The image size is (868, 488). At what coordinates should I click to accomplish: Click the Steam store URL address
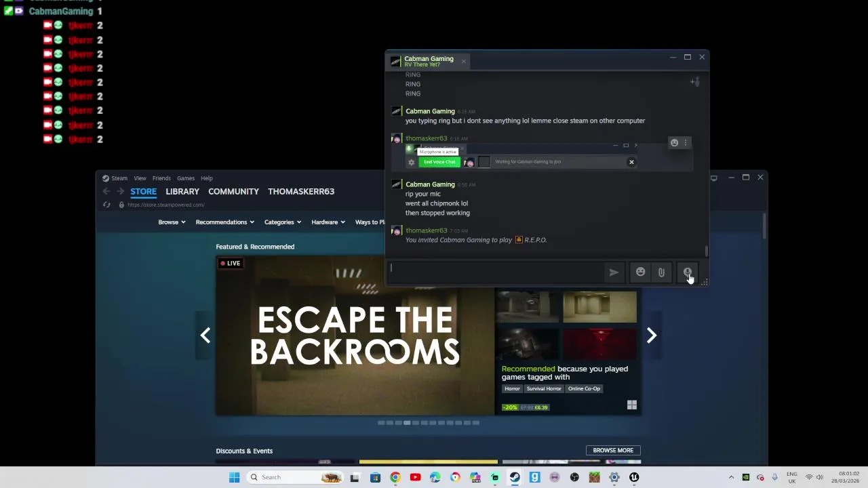(165, 205)
